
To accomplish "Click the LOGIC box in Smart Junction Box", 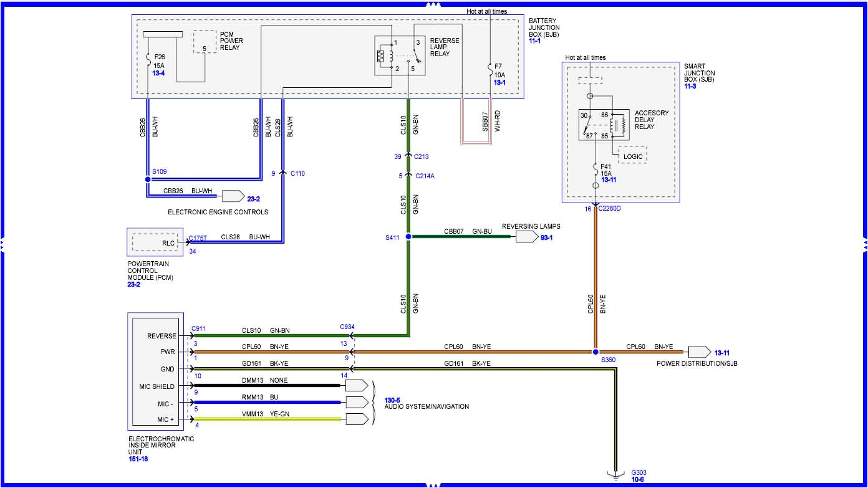I will point(632,156).
